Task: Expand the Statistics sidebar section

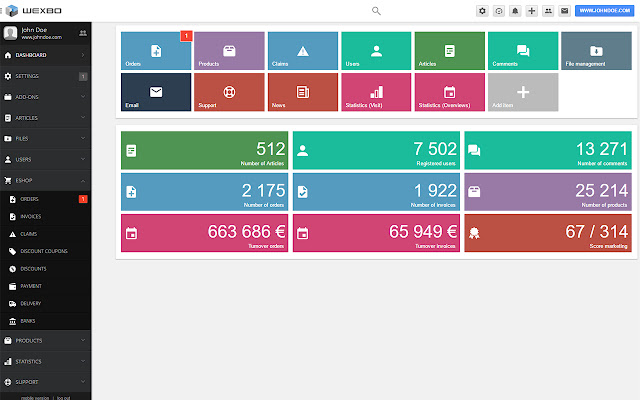Action: [x=45, y=362]
